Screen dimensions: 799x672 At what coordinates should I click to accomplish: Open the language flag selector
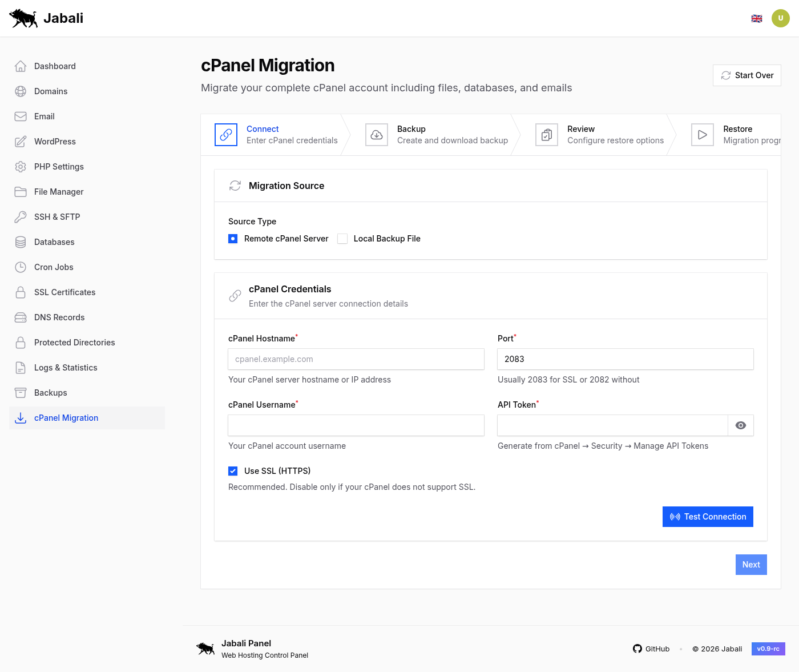(x=757, y=18)
